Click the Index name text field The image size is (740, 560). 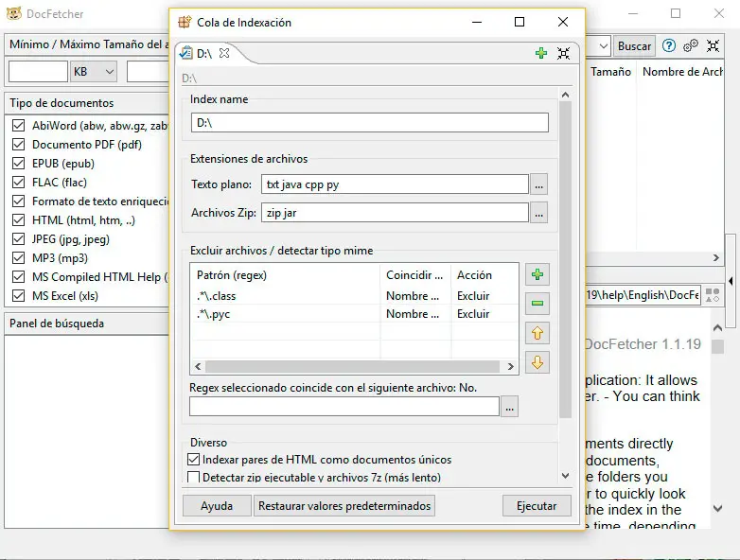pyautogui.click(x=369, y=123)
